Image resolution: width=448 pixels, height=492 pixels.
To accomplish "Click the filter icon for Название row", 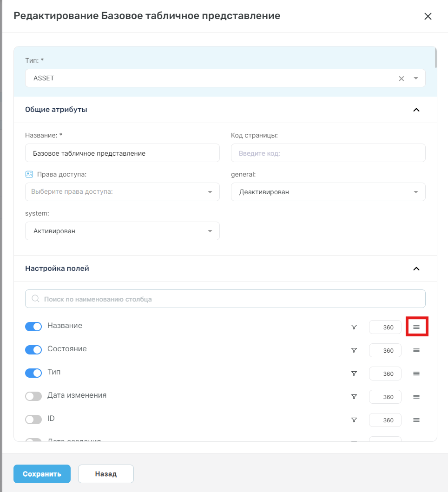I will (354, 327).
